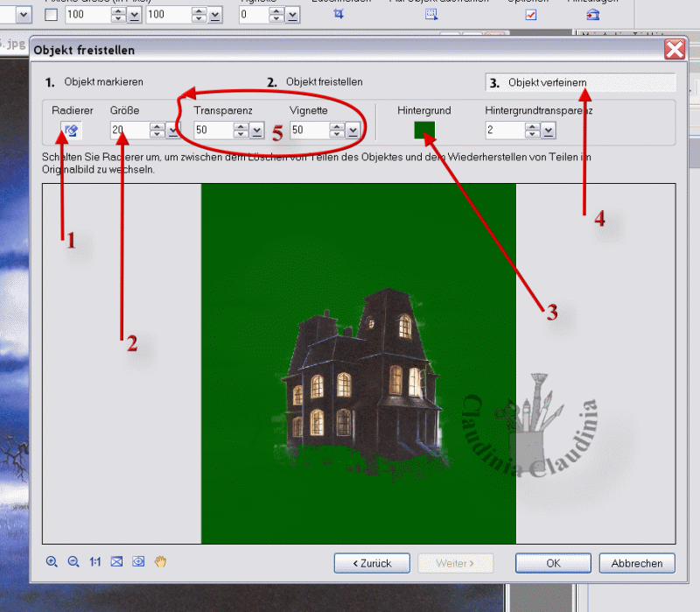Click the Transparenz value field showing 50
This screenshot has height=612, width=700.
(x=213, y=130)
